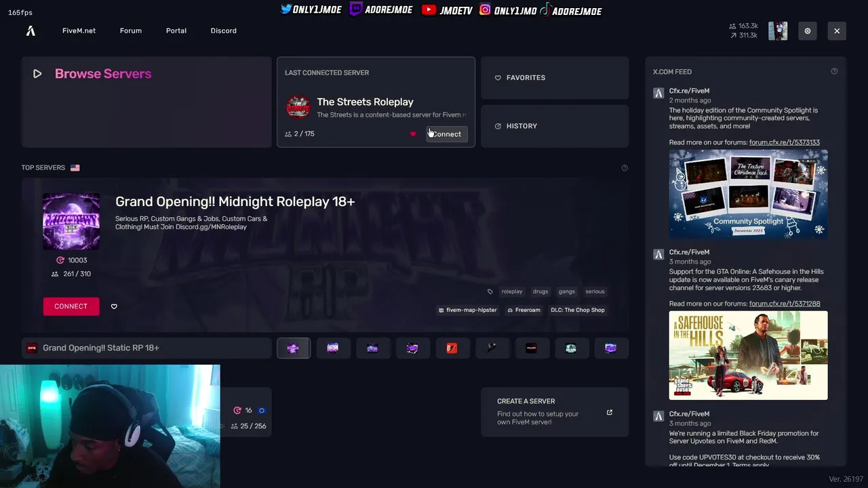Open the FiveM.net menu link
This screenshot has height=488, width=868.
79,30
